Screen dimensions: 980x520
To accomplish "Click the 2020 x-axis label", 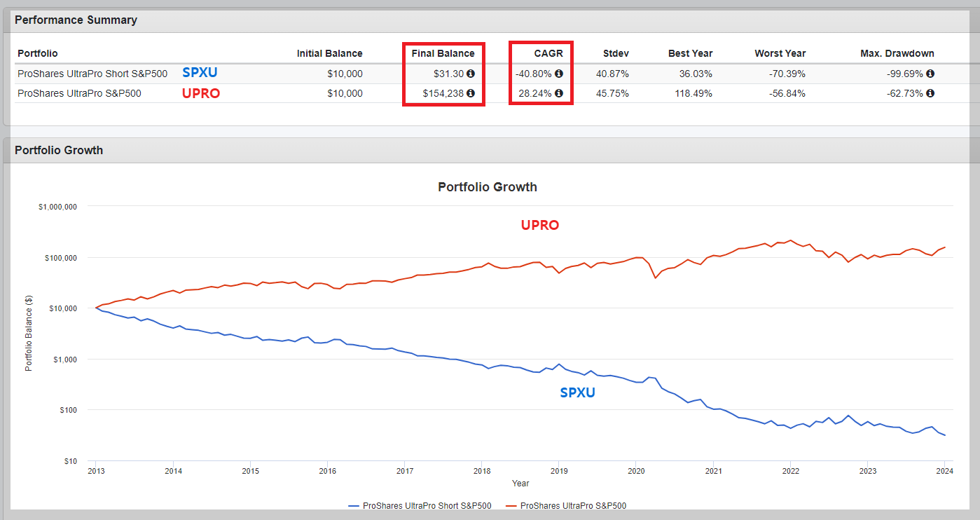I will (636, 471).
